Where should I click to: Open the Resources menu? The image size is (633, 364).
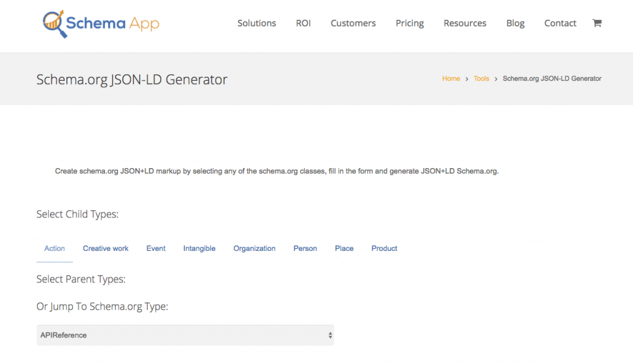point(465,23)
